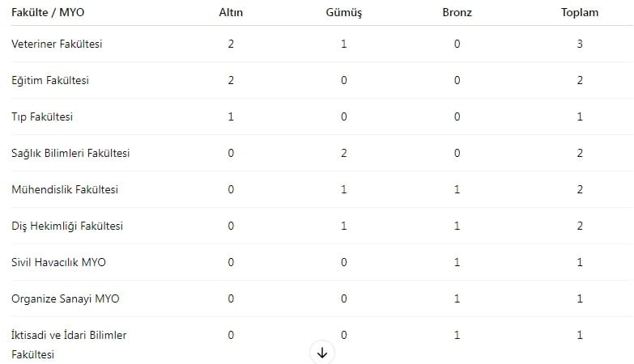This screenshot has height=364, width=634.
Task: Click İktisadi ve İdari Bilimler Fakültesi label
Action: pyautogui.click(x=69, y=345)
